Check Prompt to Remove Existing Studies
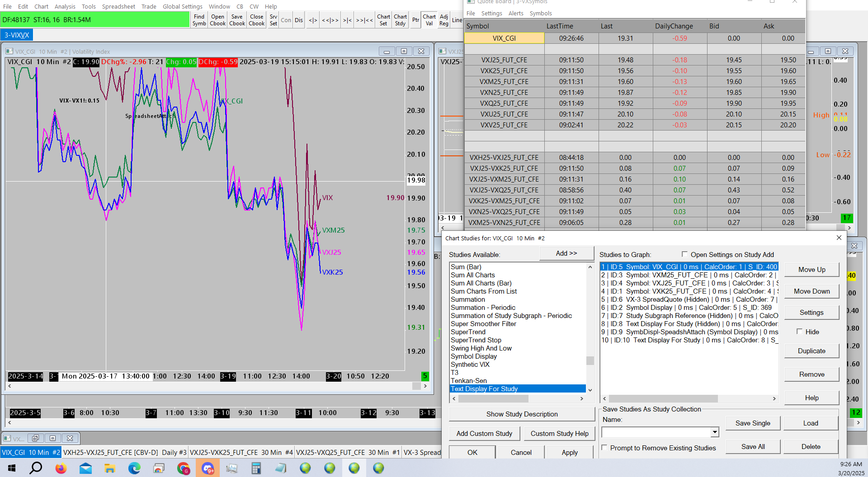The height and width of the screenshot is (477, 868). 604,448
